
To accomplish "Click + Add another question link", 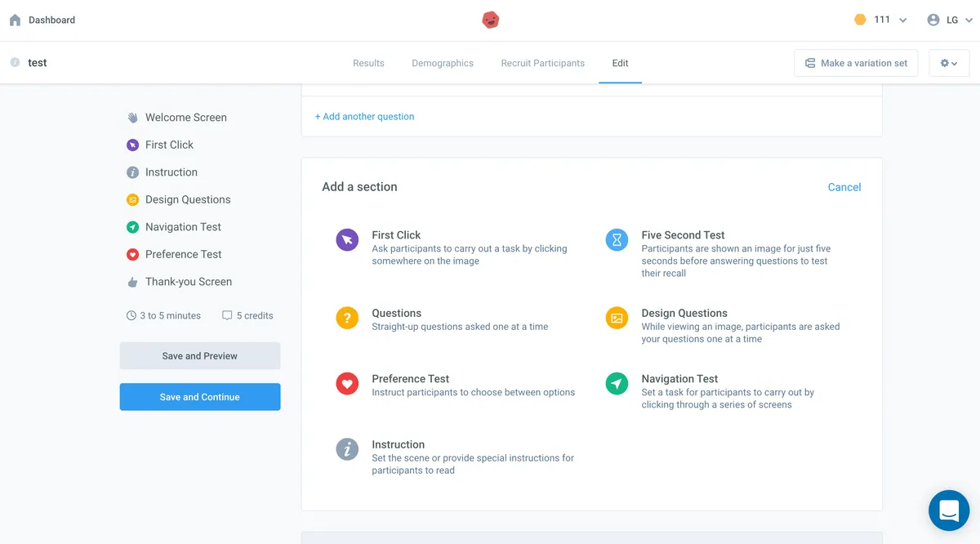I will tap(364, 117).
